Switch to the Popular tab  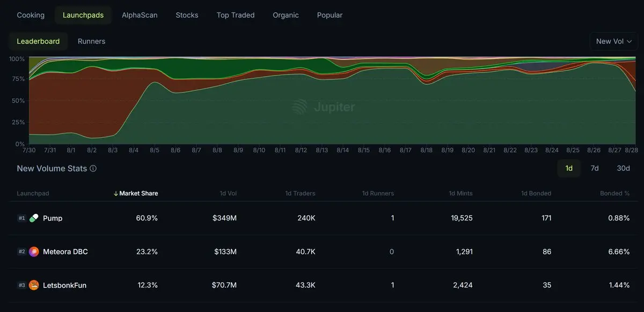tap(330, 15)
